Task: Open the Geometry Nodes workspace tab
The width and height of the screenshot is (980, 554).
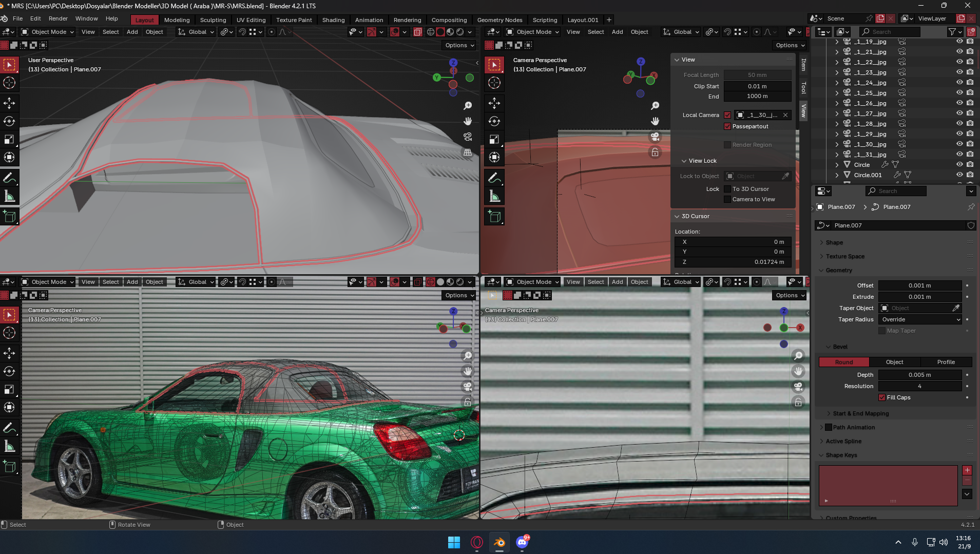Action: [x=499, y=20]
